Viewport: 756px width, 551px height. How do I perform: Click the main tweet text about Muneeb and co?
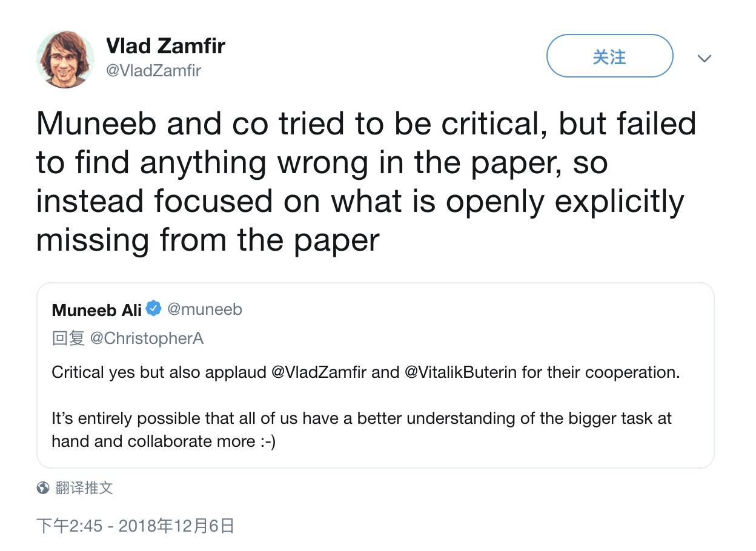pyautogui.click(x=366, y=182)
